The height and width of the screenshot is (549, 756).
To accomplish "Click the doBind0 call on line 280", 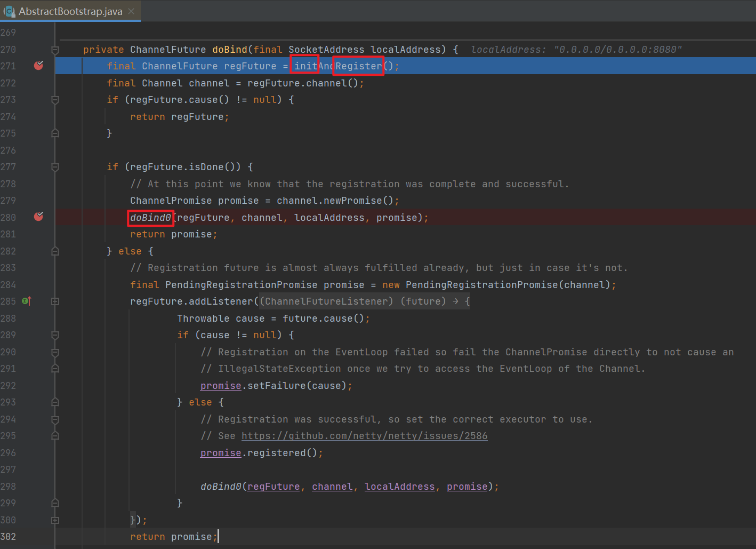I will [x=150, y=218].
